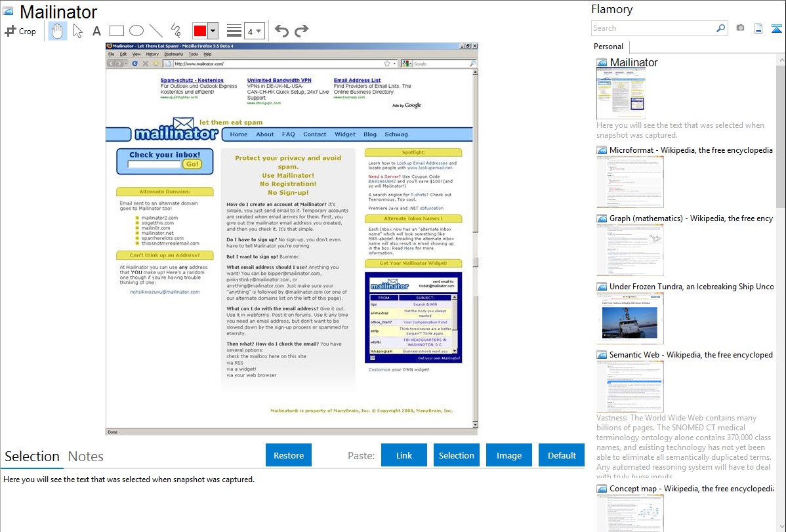This screenshot has width=786, height=532.
Task: Paste as Link button
Action: (404, 455)
